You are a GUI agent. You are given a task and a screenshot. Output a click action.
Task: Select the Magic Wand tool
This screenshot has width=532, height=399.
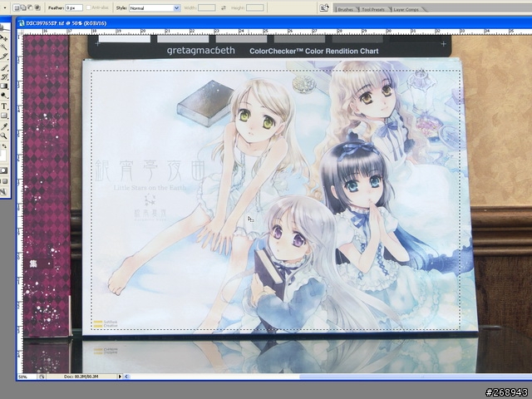point(4,47)
